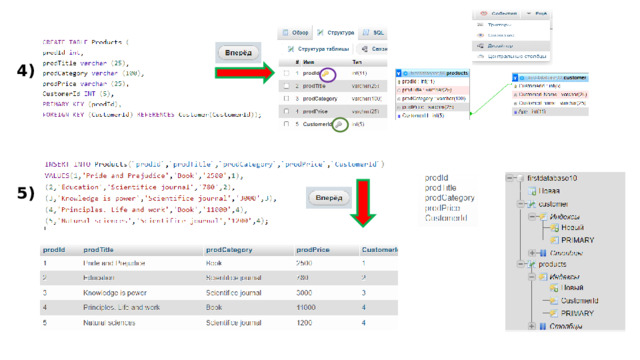Click the customer table icon in tree
Viewport: 640px width, 360px height.
(x=531, y=204)
